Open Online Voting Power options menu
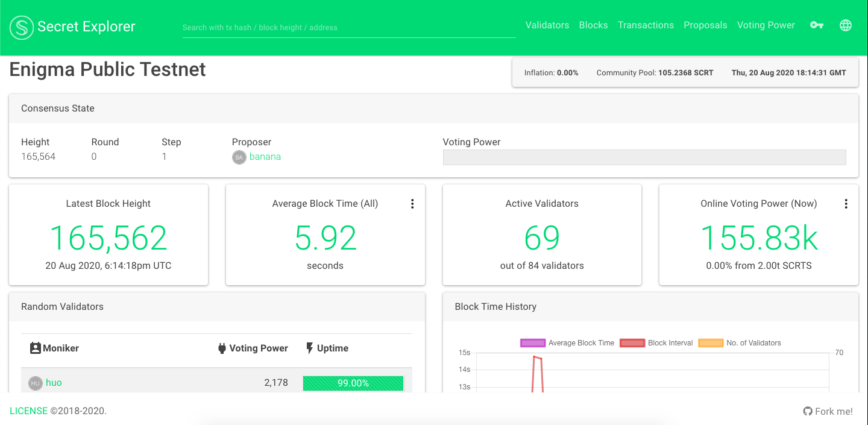 (x=846, y=204)
